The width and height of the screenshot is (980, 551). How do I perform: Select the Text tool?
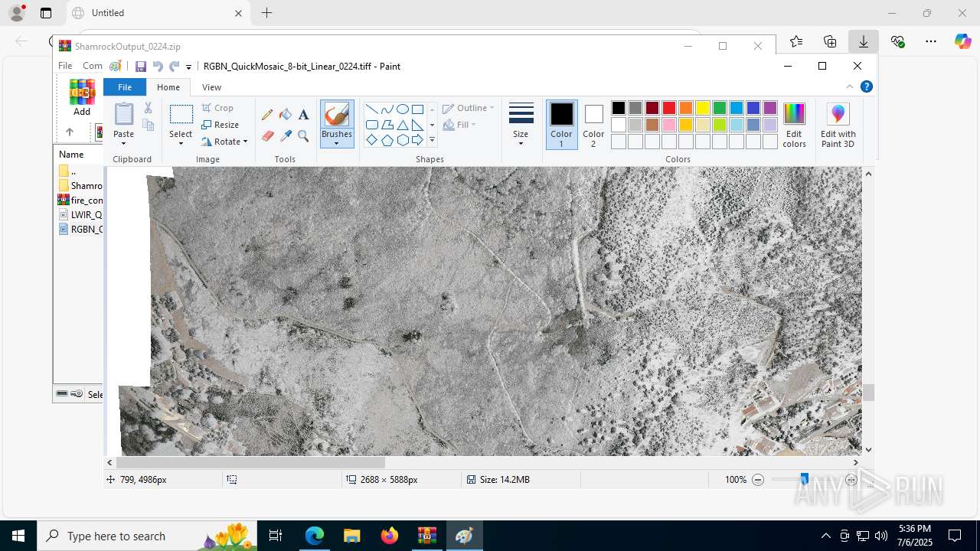point(303,115)
